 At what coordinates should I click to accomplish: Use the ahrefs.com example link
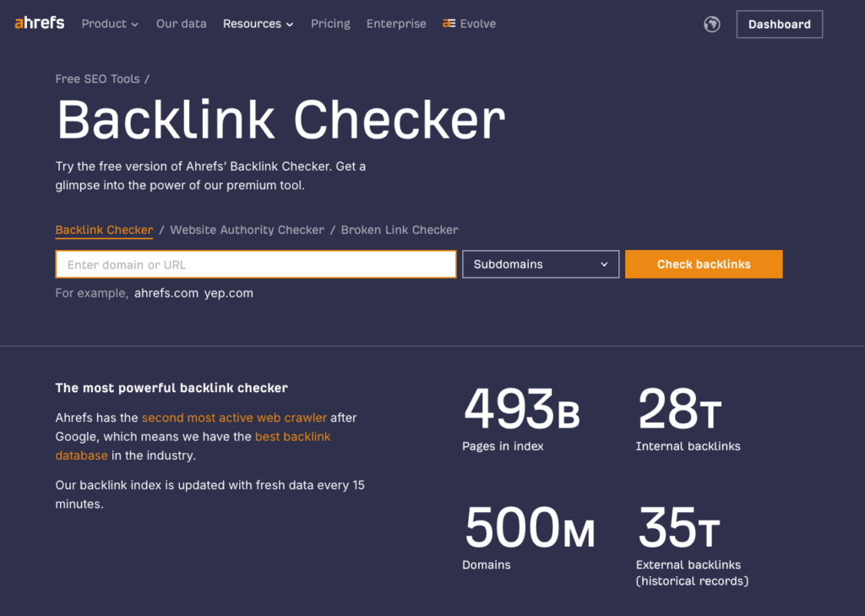[x=166, y=293]
